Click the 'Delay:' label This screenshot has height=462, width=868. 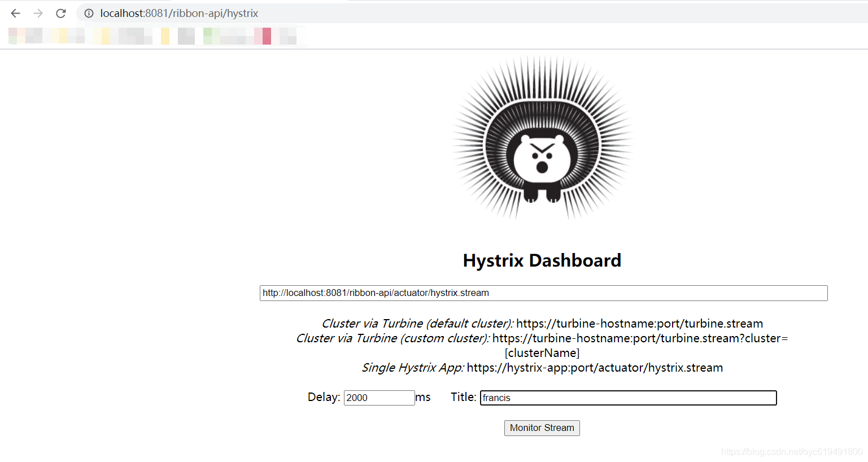click(x=324, y=397)
